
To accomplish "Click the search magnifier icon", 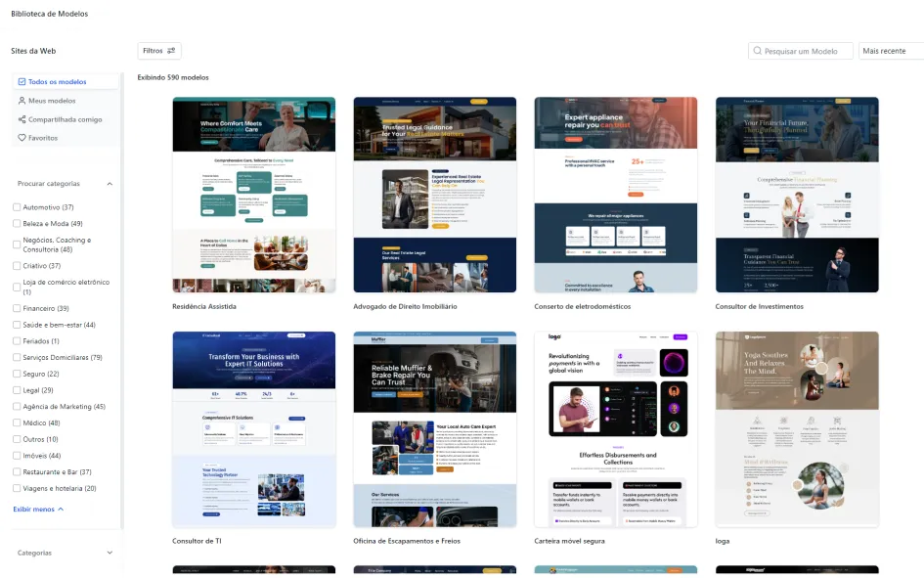I will 758,51.
